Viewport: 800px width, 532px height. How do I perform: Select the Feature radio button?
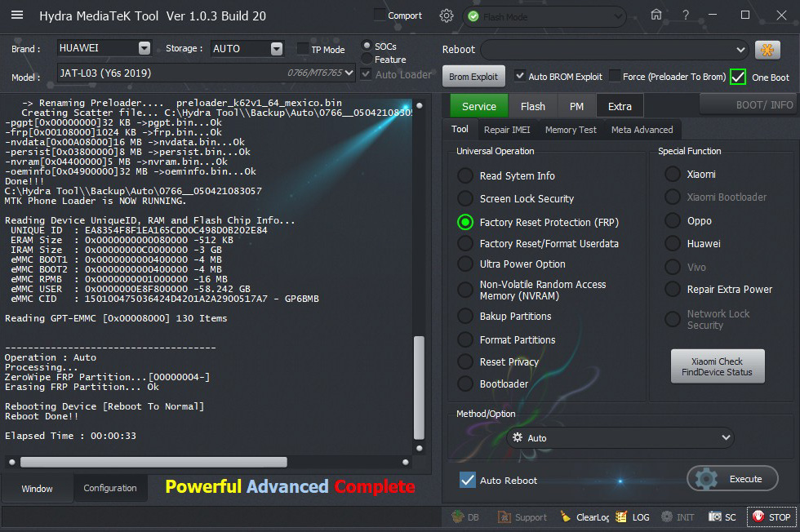coord(367,60)
